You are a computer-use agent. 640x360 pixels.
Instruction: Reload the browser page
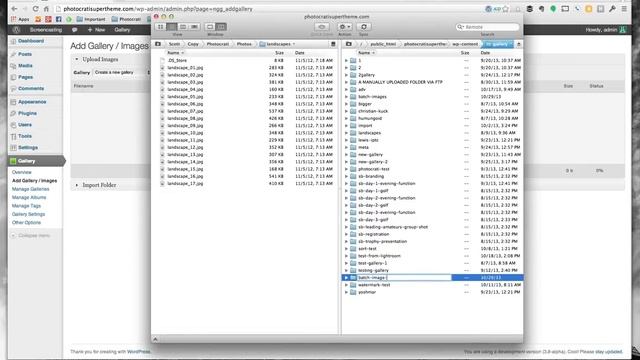click(36, 9)
